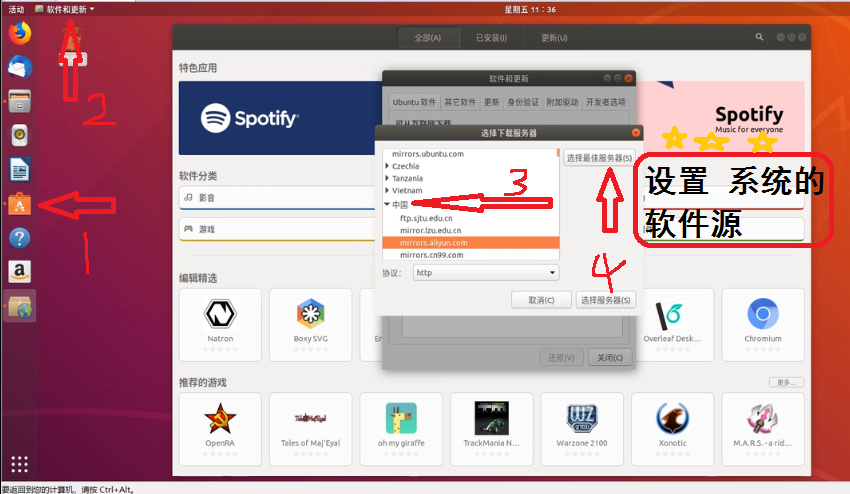Open the Files manager dock icon

click(x=20, y=101)
